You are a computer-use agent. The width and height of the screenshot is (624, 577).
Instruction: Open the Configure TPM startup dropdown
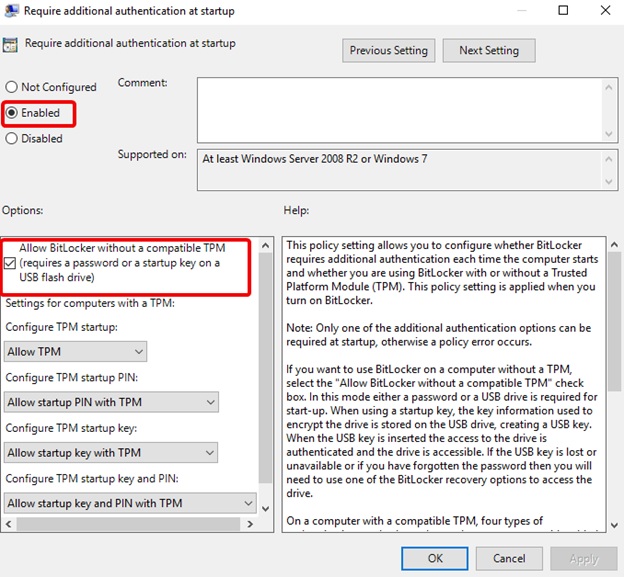coord(75,351)
